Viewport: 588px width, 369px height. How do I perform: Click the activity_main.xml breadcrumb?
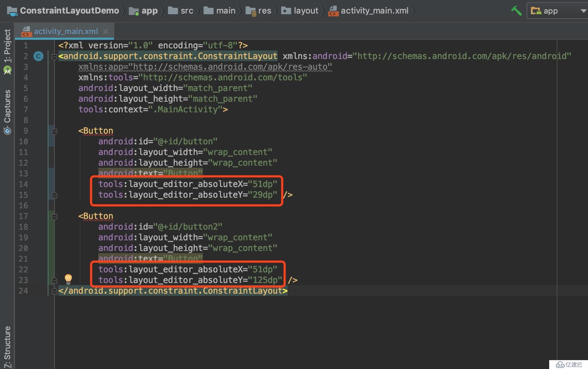pyautogui.click(x=368, y=11)
